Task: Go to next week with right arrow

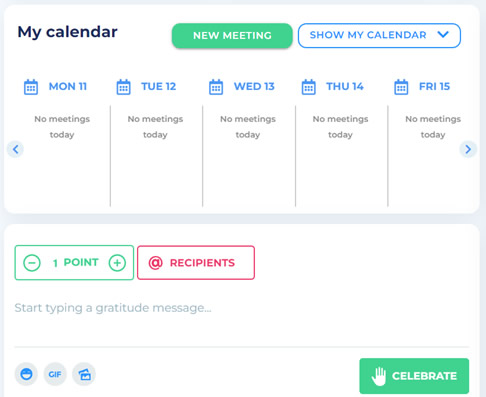Action: pyautogui.click(x=468, y=149)
